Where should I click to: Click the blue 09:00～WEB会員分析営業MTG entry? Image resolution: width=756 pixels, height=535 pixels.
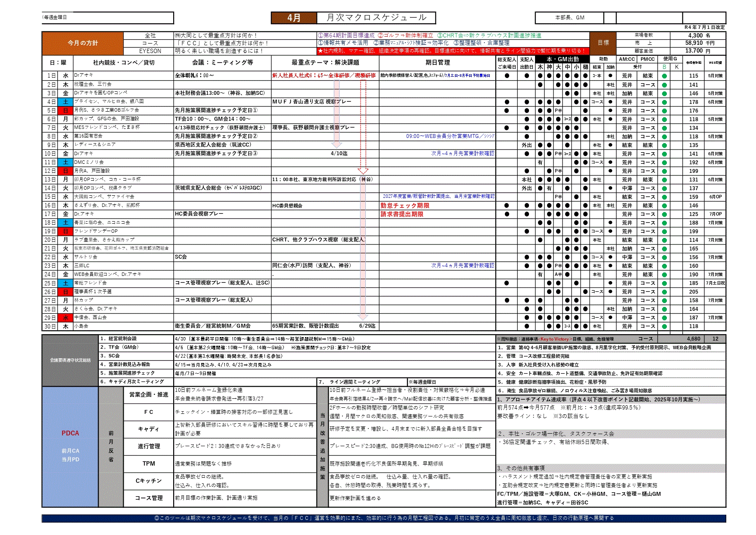450,136
